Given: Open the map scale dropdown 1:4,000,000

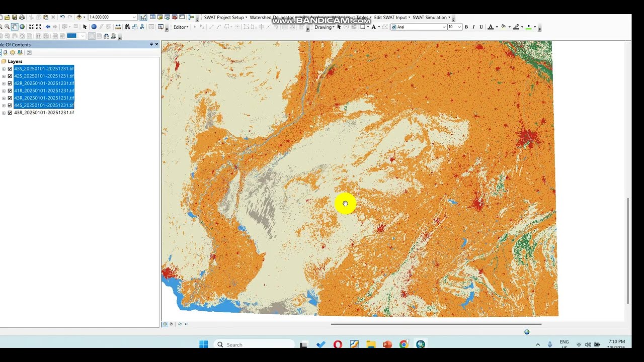Looking at the screenshot, I should [134, 17].
